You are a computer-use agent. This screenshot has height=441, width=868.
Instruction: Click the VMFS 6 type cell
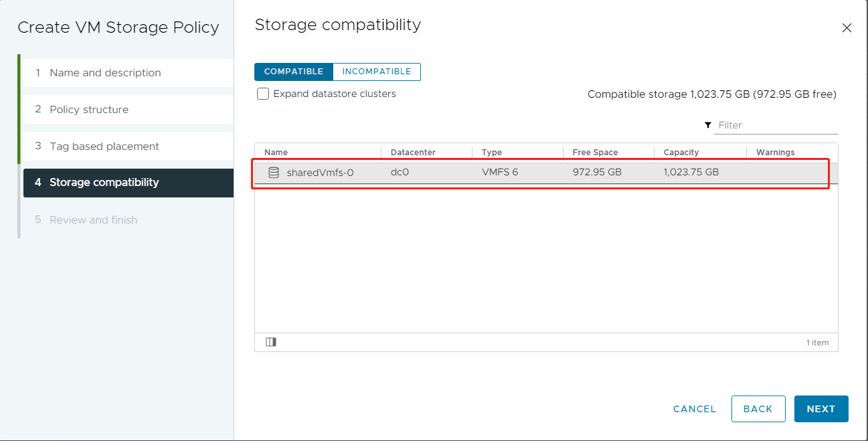pyautogui.click(x=500, y=173)
